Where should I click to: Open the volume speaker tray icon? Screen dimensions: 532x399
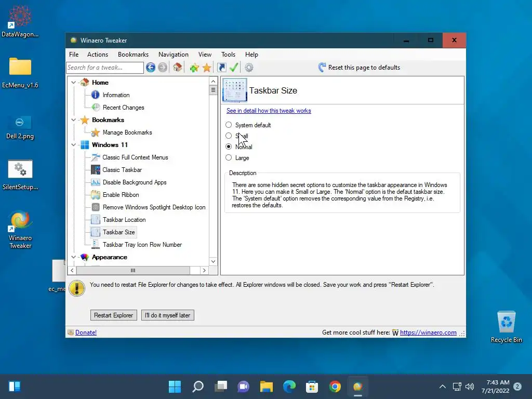pos(470,387)
